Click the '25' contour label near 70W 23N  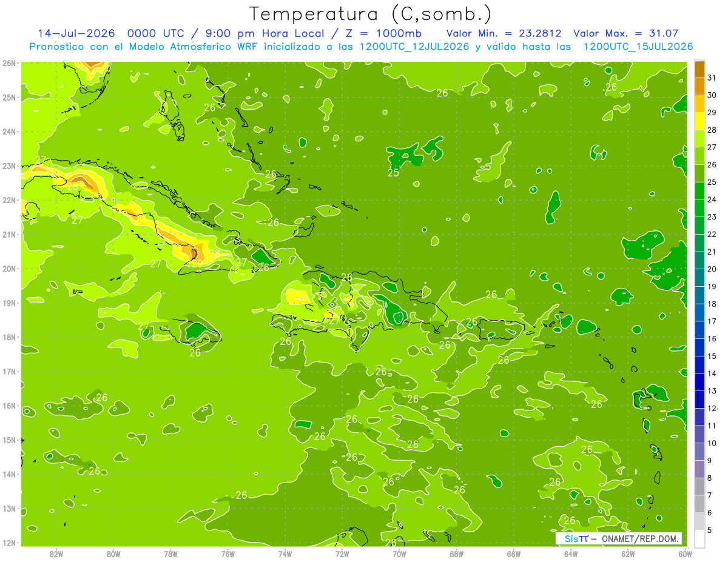click(393, 173)
